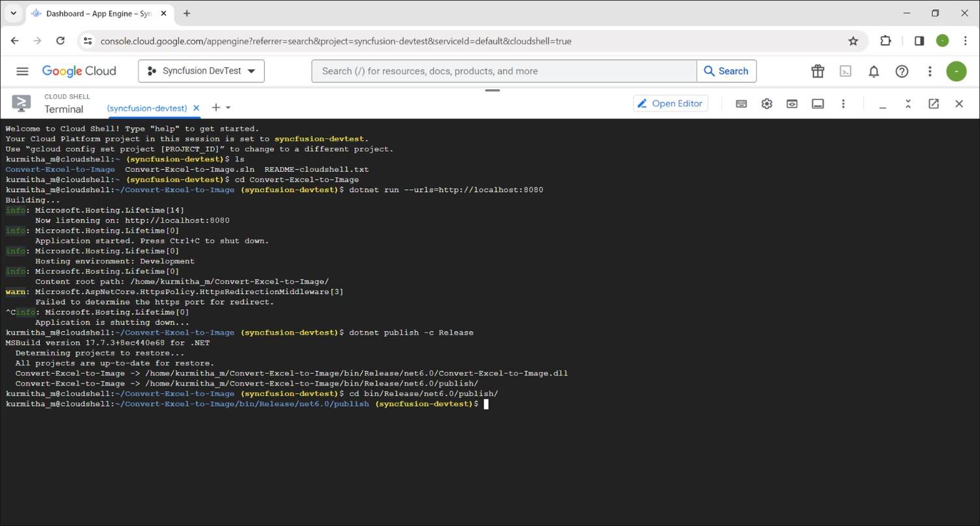980x526 pixels.
Task: Open the console settings three-dot menu
Action: pyautogui.click(x=930, y=71)
